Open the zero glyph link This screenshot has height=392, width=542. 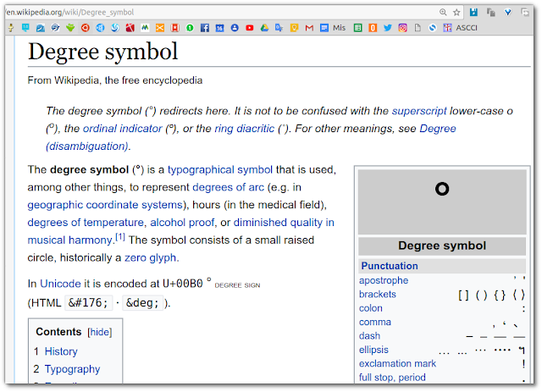pos(151,258)
